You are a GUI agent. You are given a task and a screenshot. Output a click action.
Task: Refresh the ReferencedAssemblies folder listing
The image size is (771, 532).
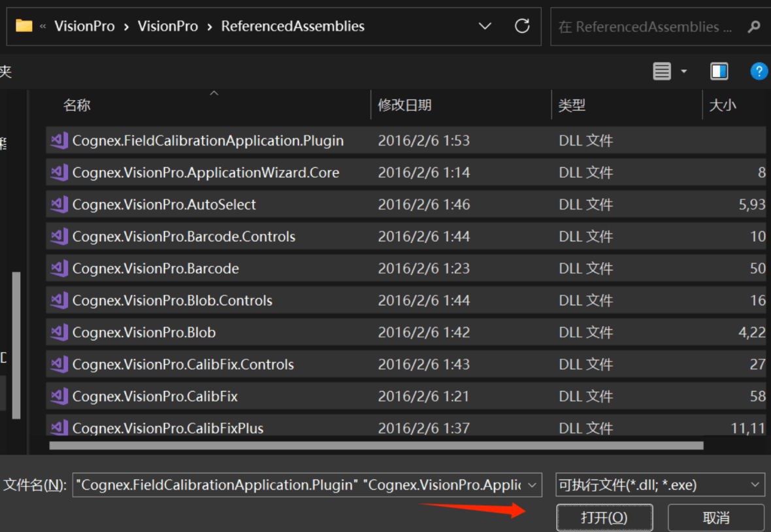pyautogui.click(x=521, y=26)
